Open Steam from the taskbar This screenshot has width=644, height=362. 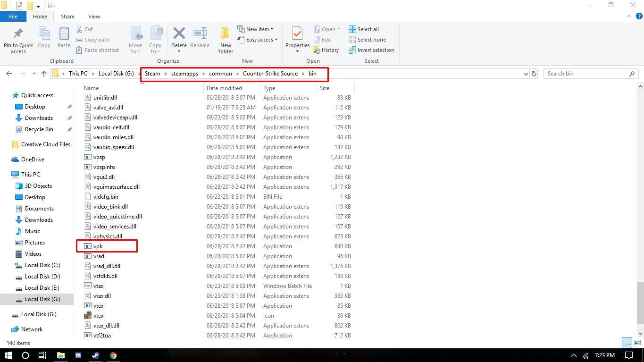[96, 355]
